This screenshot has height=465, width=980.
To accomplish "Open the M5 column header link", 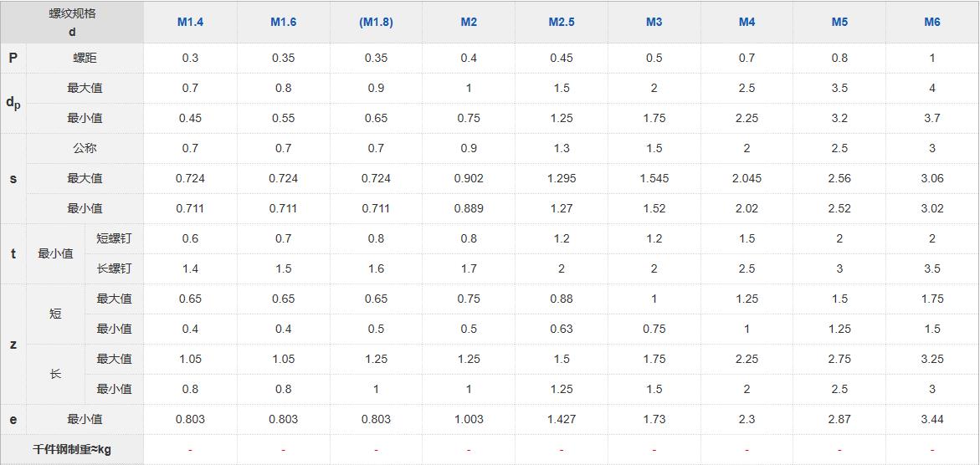I will (839, 23).
